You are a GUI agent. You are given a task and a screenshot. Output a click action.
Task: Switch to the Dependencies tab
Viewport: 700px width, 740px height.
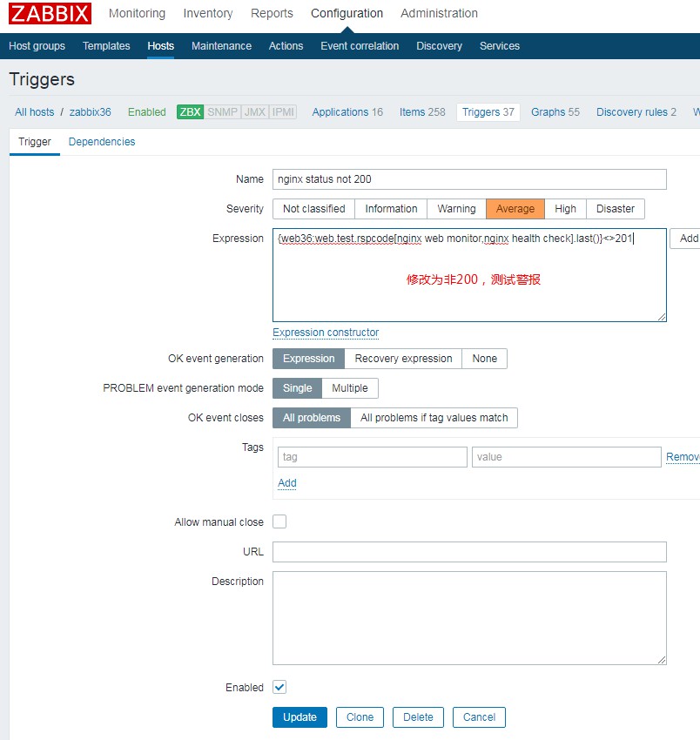102,142
